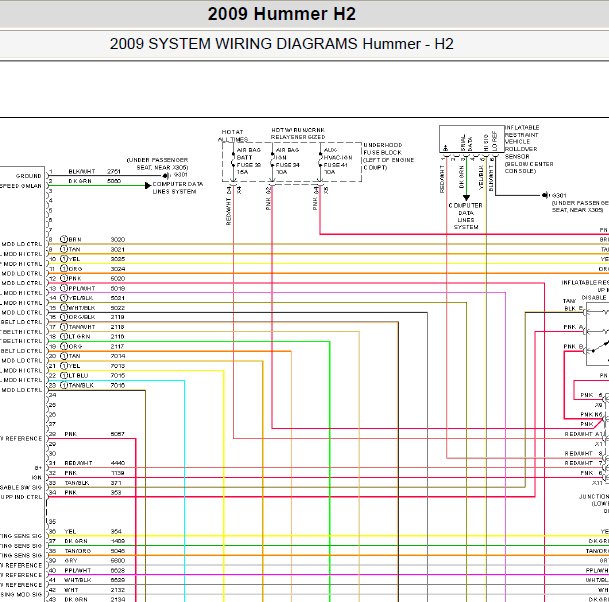Click the 'LO REF' pin label in sensor box
Image resolution: width=609 pixels, height=602 pixels.
(x=494, y=141)
